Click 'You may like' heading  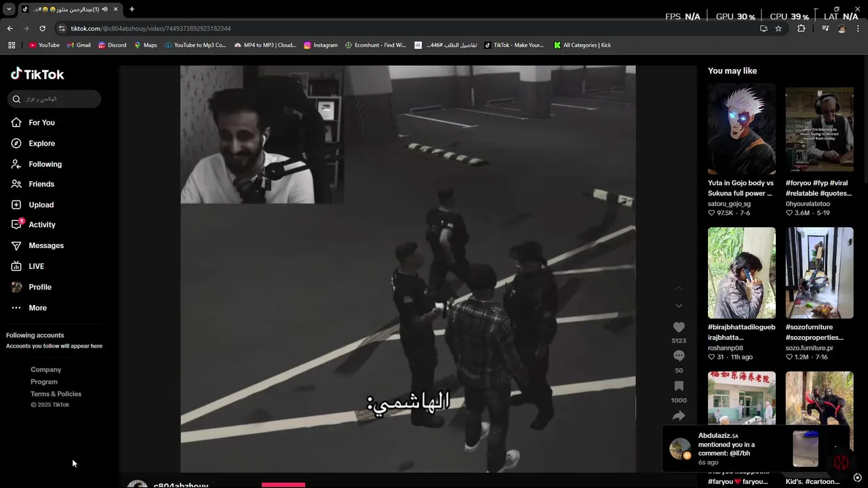(x=732, y=71)
